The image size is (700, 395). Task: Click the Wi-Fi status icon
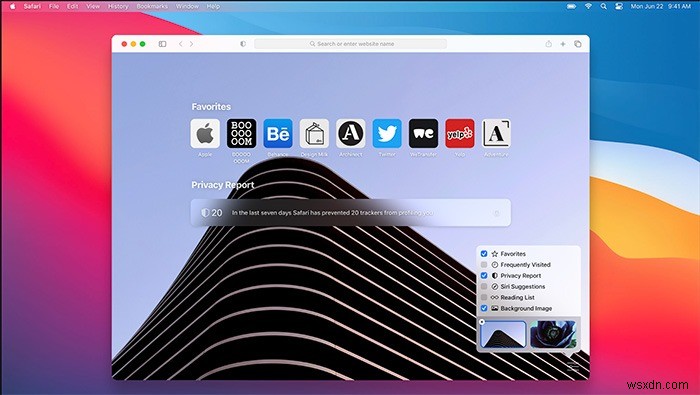coord(588,6)
